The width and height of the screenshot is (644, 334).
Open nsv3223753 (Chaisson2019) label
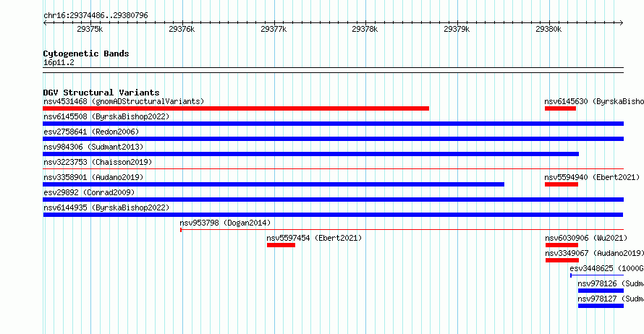98,162
